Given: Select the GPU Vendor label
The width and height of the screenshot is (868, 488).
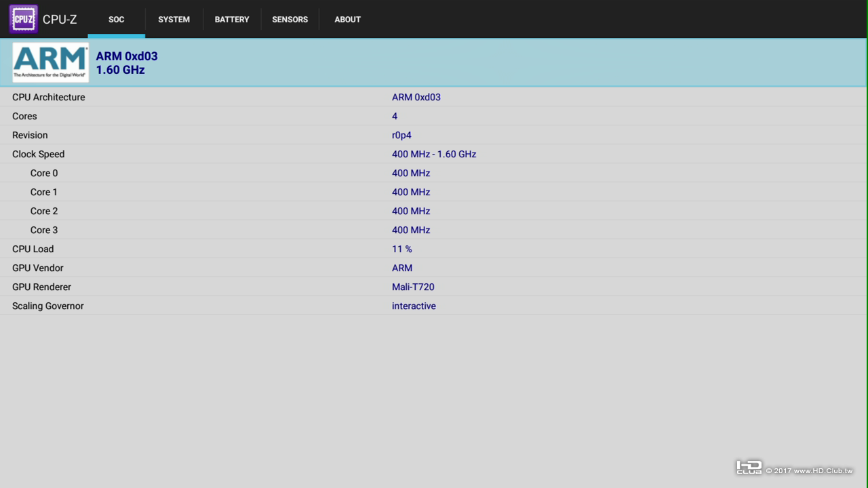Looking at the screenshot, I should (38, 268).
